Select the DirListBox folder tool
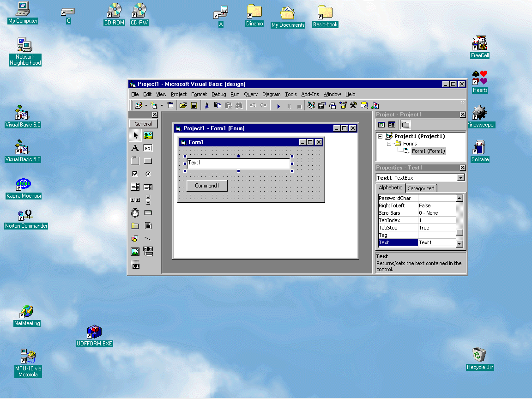Viewport: 532px width, 399px height. pos(135,226)
